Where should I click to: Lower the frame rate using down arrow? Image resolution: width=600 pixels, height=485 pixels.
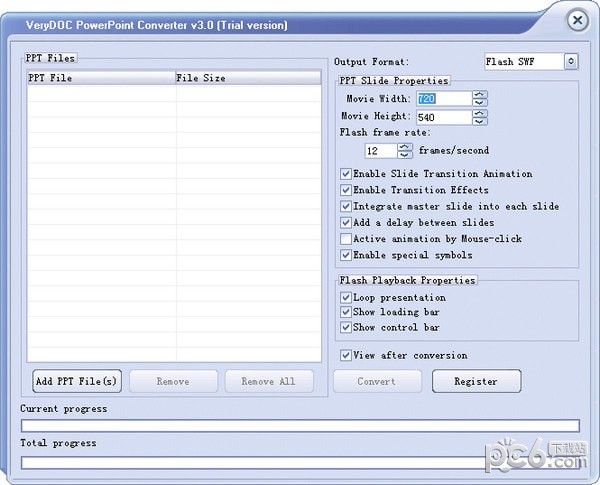404,155
